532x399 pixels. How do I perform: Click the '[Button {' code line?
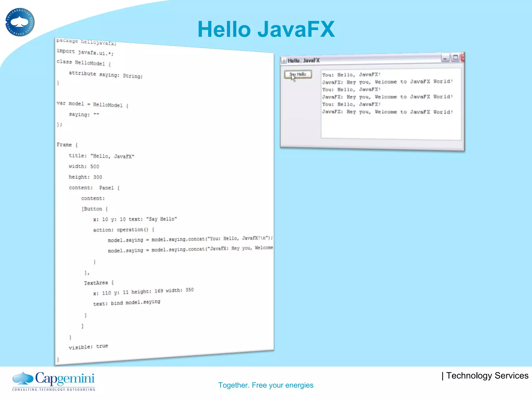point(95,209)
